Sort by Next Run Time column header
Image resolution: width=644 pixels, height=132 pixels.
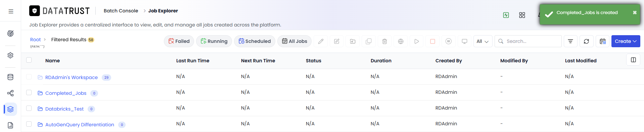pos(258,61)
